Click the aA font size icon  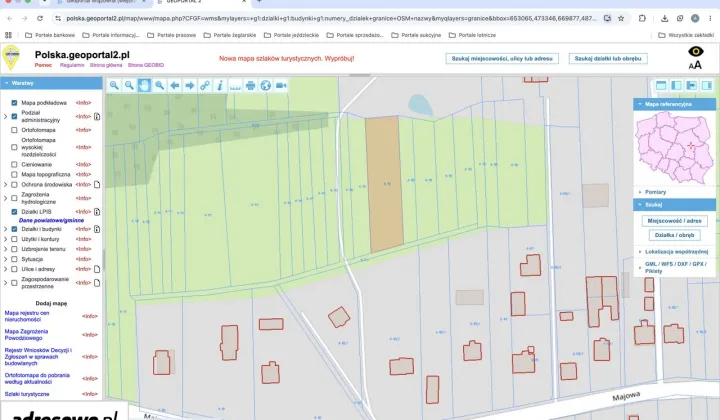tap(695, 65)
